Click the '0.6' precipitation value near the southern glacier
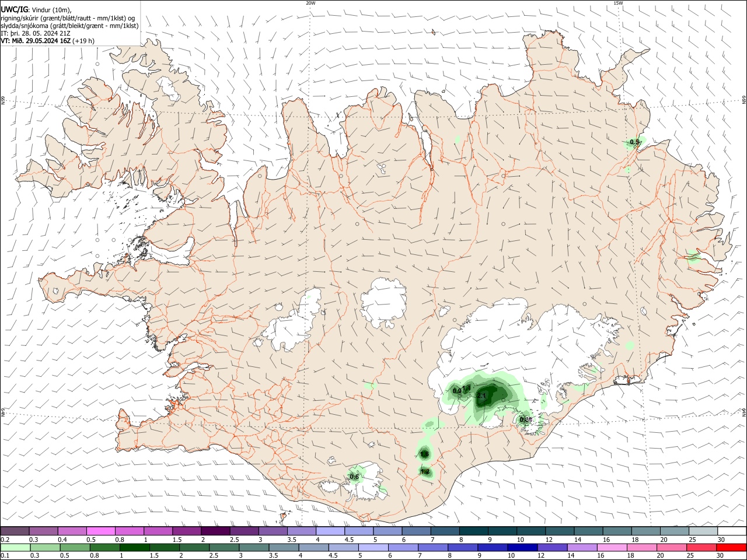747x560 pixels. 354,477
